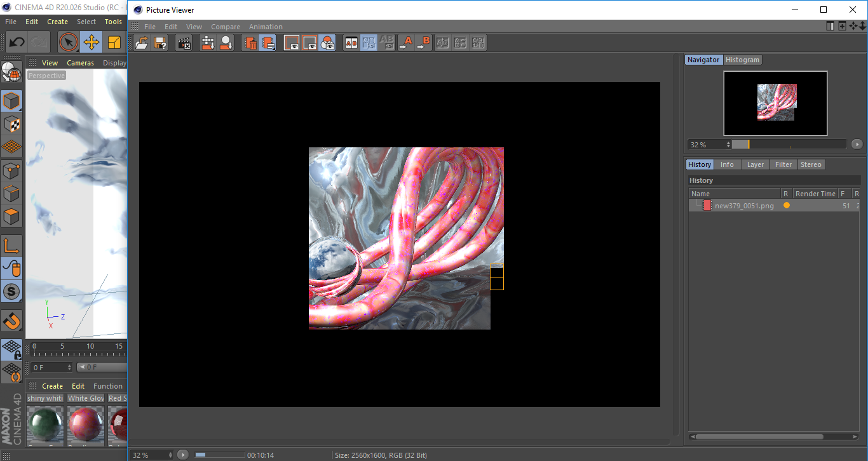Set image as A for comparison
The height and width of the screenshot is (461, 868).
tap(405, 43)
